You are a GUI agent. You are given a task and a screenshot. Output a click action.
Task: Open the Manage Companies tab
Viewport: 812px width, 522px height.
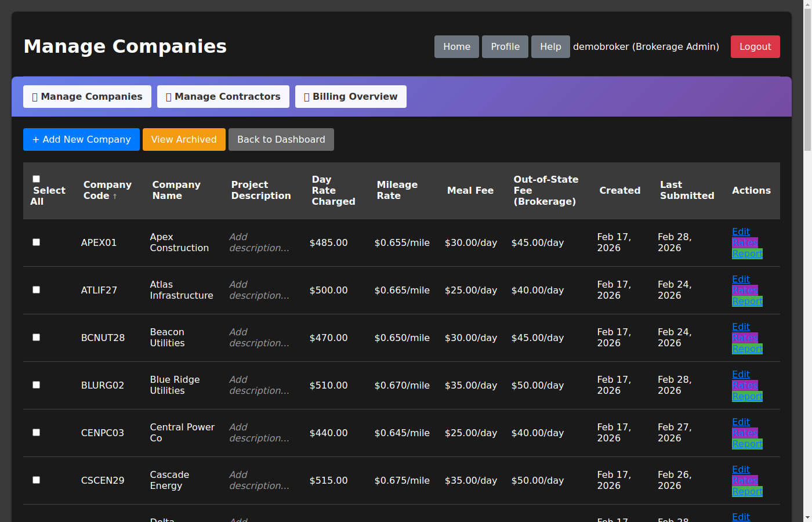click(x=87, y=96)
